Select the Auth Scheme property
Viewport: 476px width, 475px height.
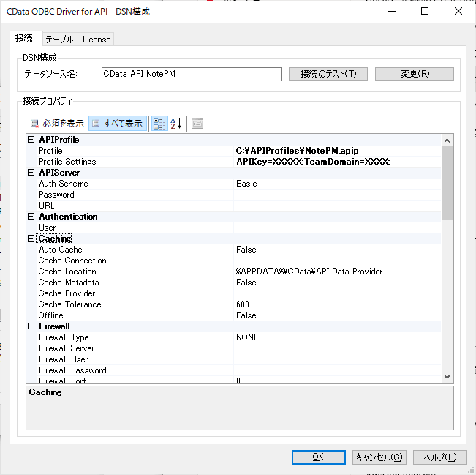click(64, 184)
